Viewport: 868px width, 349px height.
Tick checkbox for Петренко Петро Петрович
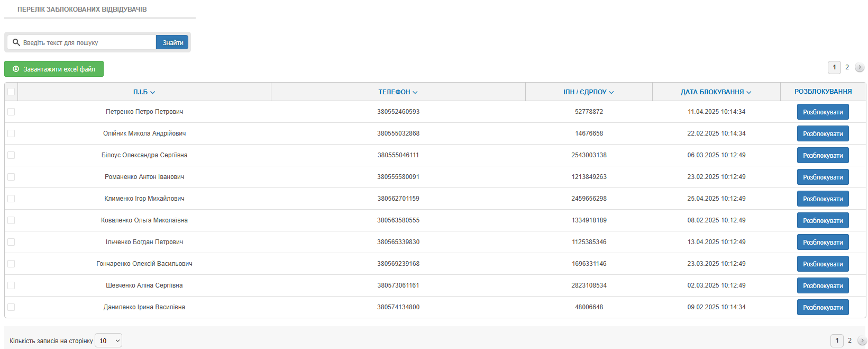[11, 112]
